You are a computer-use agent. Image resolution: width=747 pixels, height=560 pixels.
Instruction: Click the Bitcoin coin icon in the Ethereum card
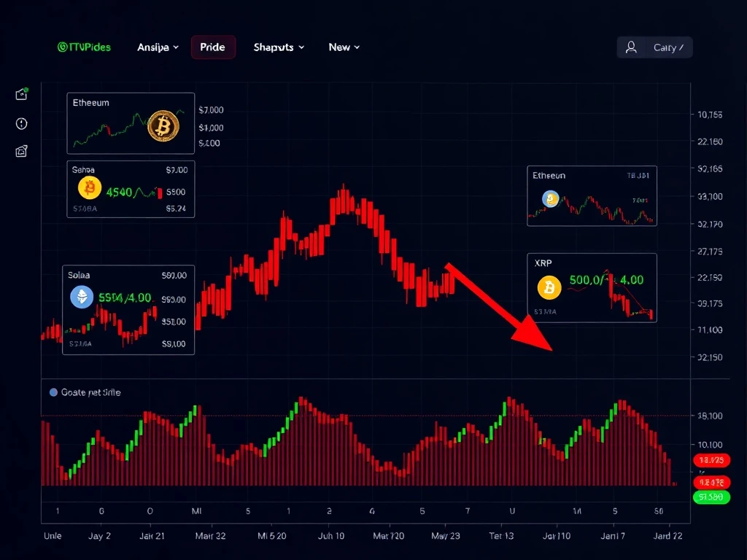pos(163,125)
